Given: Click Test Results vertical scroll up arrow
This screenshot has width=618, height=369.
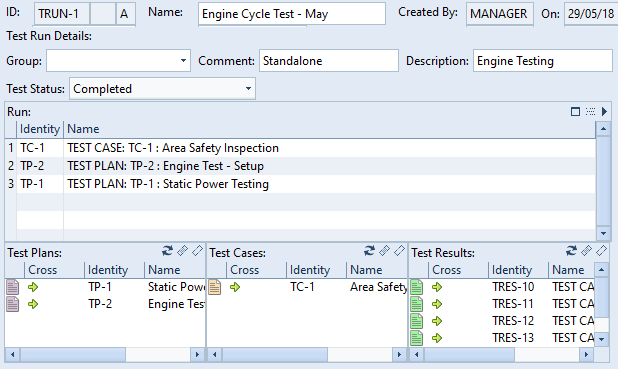Looking at the screenshot, I should (x=601, y=270).
